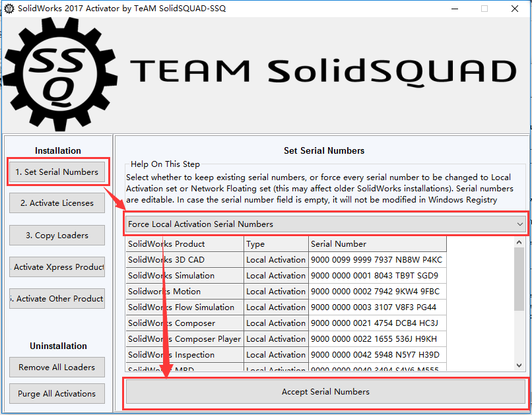Select the Solidworks Motion product cell
532x415 pixels.
(x=185, y=291)
